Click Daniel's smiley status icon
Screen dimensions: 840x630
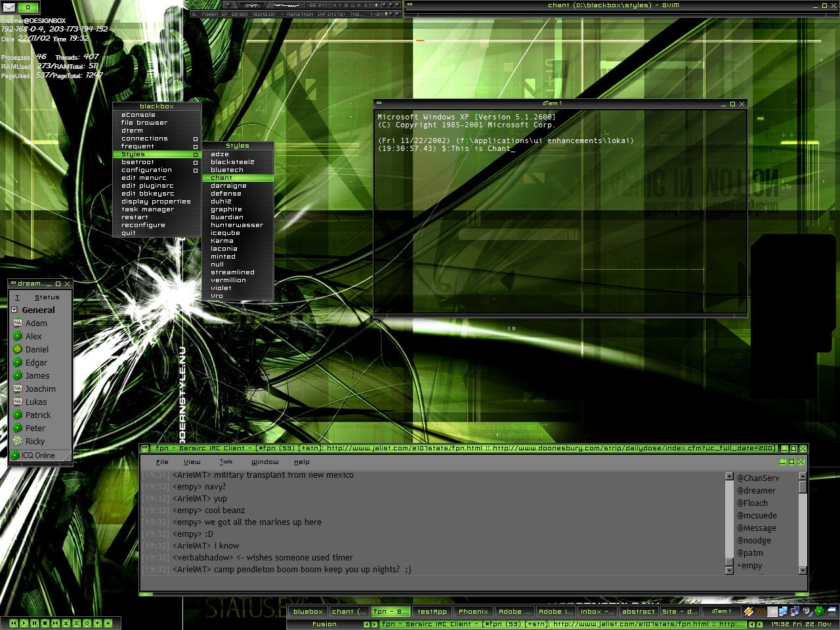click(x=18, y=349)
